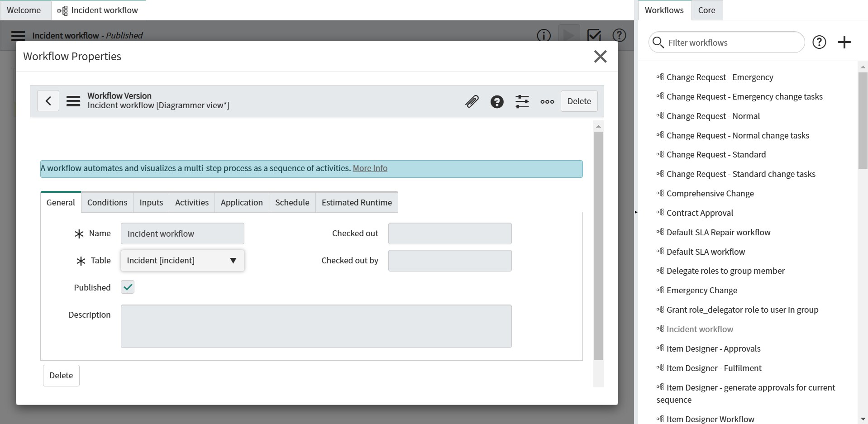Click the workflows list scrollbar thumb
The width and height of the screenshot is (868, 424).
coord(863,120)
